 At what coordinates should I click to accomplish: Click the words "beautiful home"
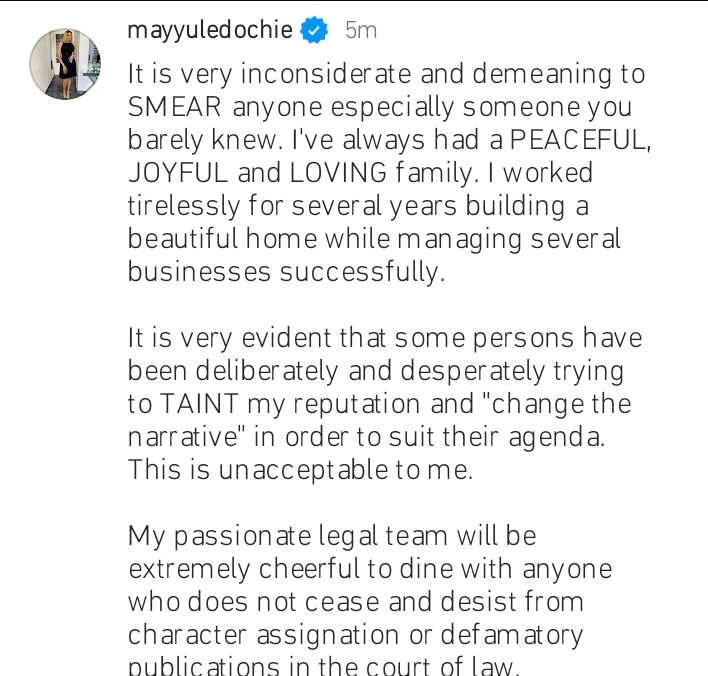[x=222, y=239]
